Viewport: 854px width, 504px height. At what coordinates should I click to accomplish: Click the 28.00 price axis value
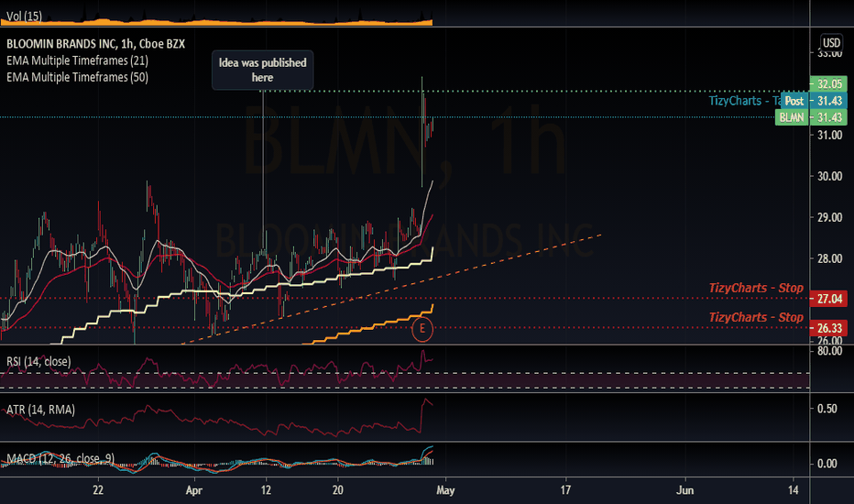tap(829, 258)
